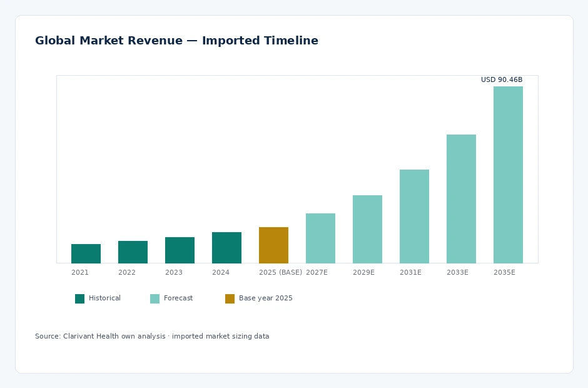Select the 2024 revenue bar
Screen dimensions: 588x388
[226, 248]
